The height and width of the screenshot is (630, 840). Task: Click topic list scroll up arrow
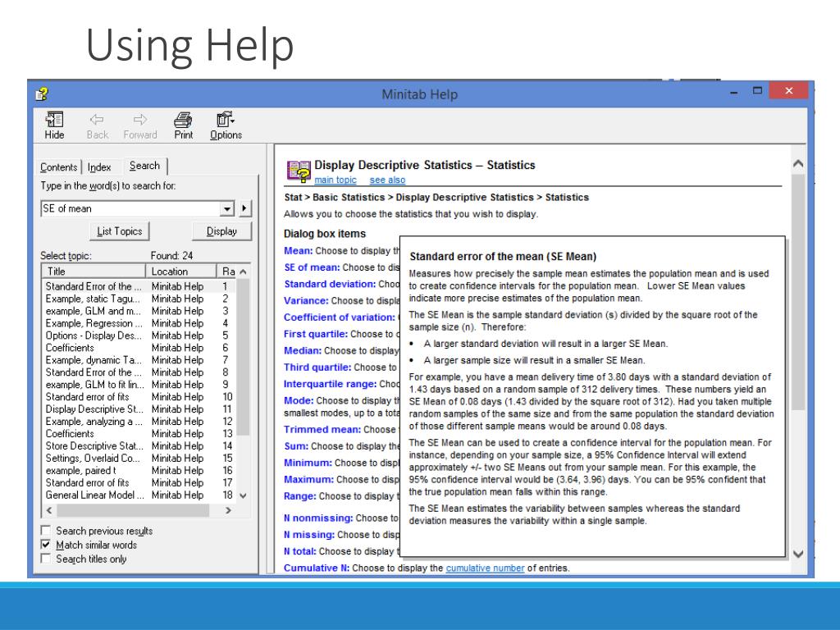243,272
